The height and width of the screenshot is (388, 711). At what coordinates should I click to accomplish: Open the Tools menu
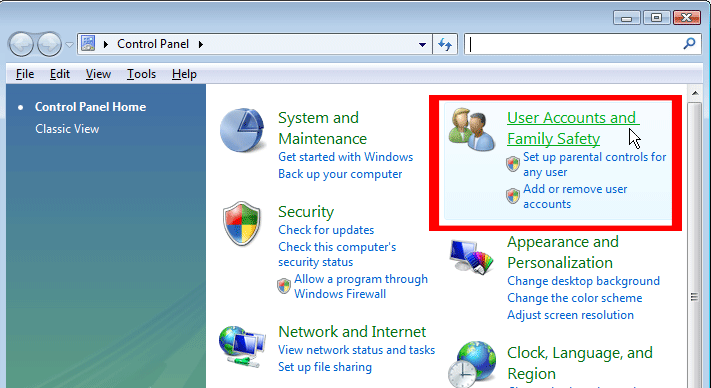[x=141, y=74]
